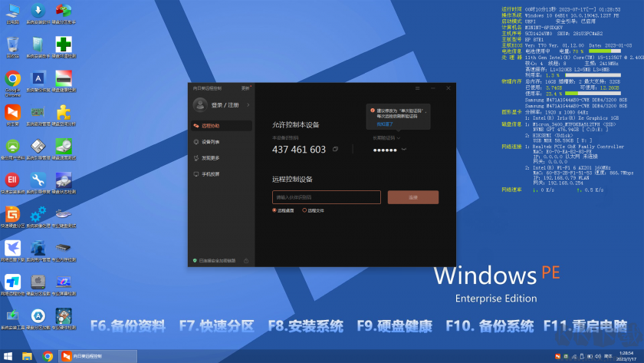The height and width of the screenshot is (363, 644).
Task: Open 系统驱动管理 circuit-board icon
Action: 38,115
